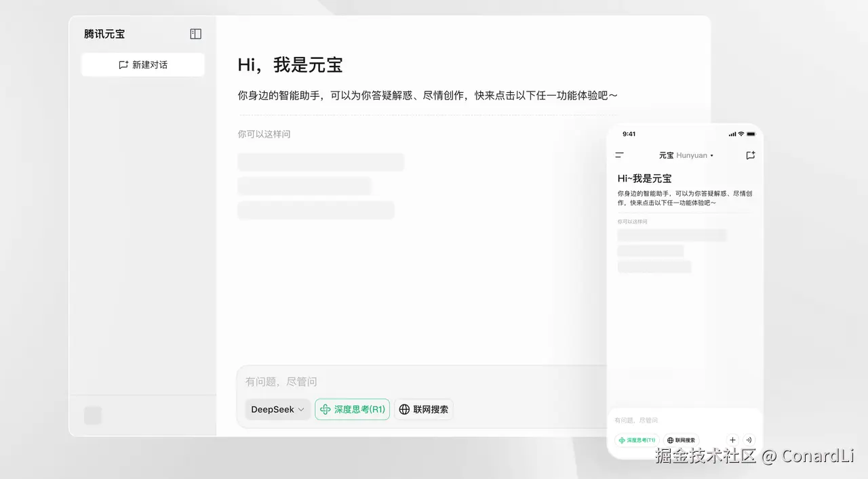This screenshot has height=479, width=868.
Task: Toggle 联网搜索 on the phone
Action: coord(681,440)
